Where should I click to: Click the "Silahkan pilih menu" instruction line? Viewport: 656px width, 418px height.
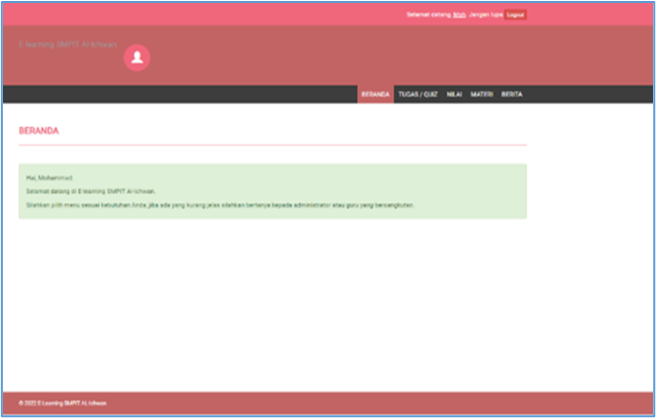[x=220, y=204]
